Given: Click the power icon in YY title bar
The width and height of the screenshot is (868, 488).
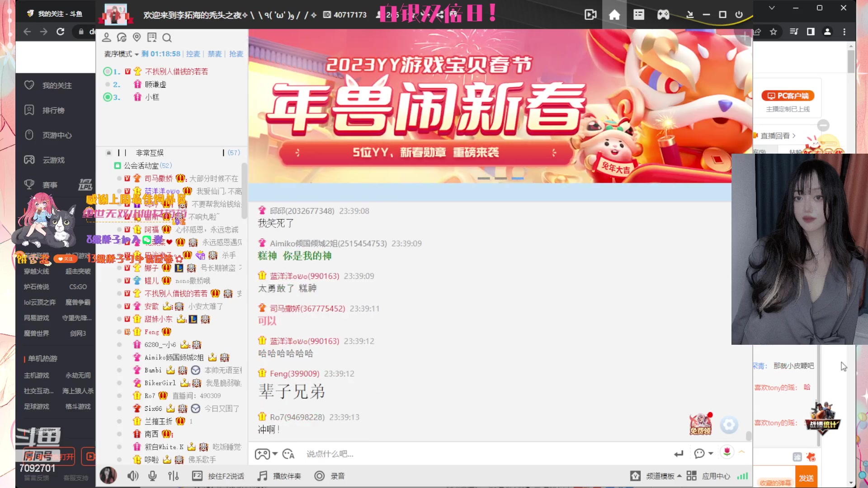Looking at the screenshot, I should [x=739, y=15].
